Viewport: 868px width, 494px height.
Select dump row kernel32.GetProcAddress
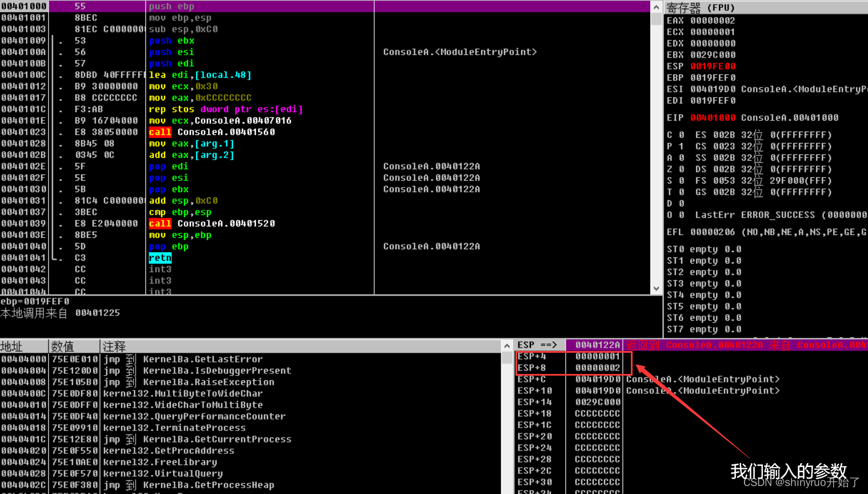pyautogui.click(x=169, y=451)
